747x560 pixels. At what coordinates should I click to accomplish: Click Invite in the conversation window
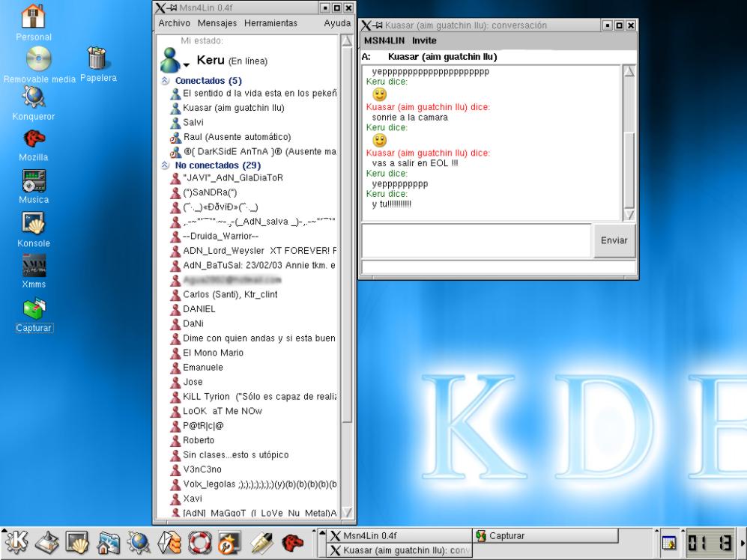tap(424, 40)
